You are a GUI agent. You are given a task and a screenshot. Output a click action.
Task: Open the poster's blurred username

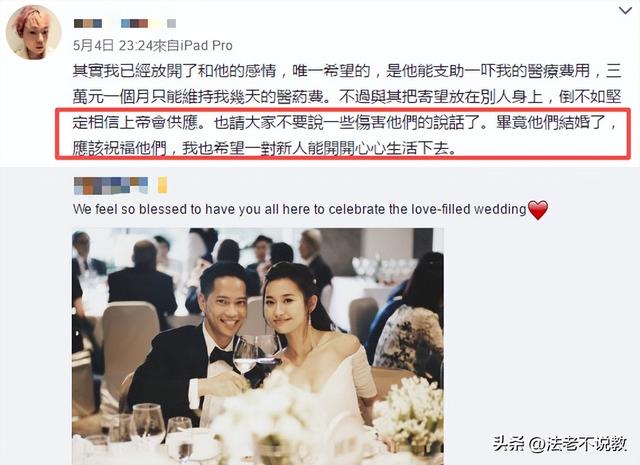pyautogui.click(x=111, y=23)
